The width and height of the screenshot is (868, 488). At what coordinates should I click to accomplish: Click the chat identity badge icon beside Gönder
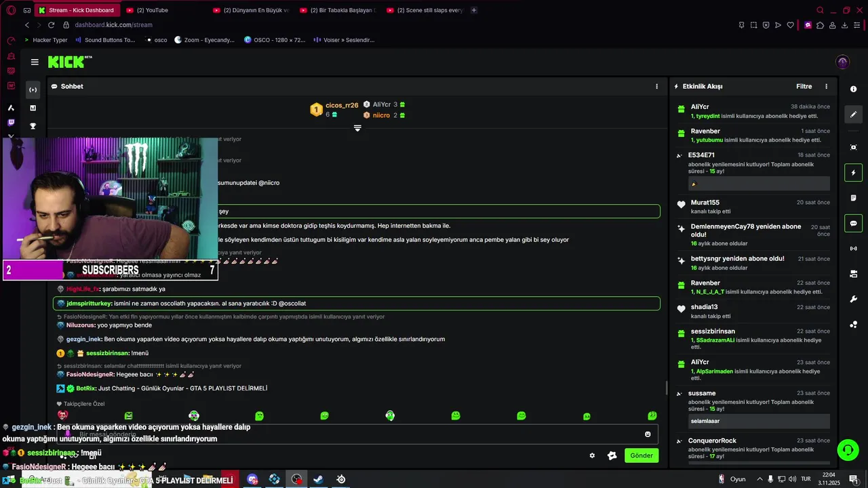pyautogui.click(x=612, y=455)
